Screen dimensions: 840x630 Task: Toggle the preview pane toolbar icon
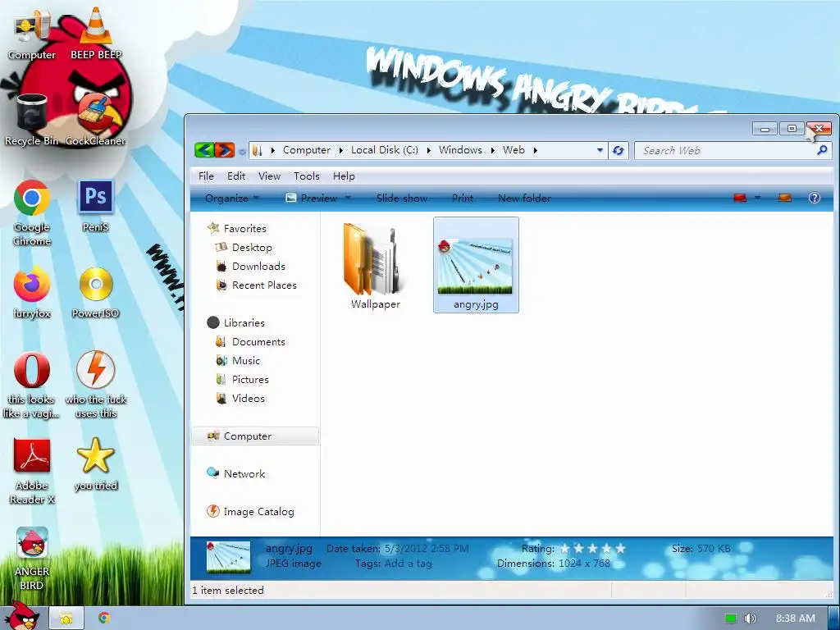point(785,199)
